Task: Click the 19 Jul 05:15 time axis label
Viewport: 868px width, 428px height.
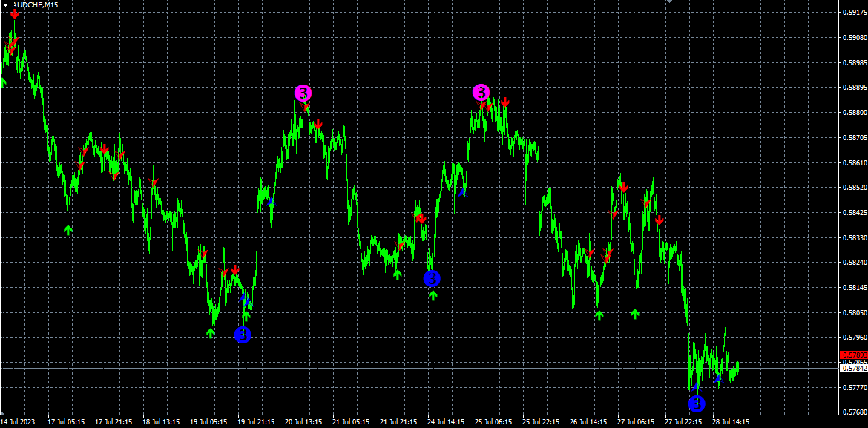Action: [208, 422]
